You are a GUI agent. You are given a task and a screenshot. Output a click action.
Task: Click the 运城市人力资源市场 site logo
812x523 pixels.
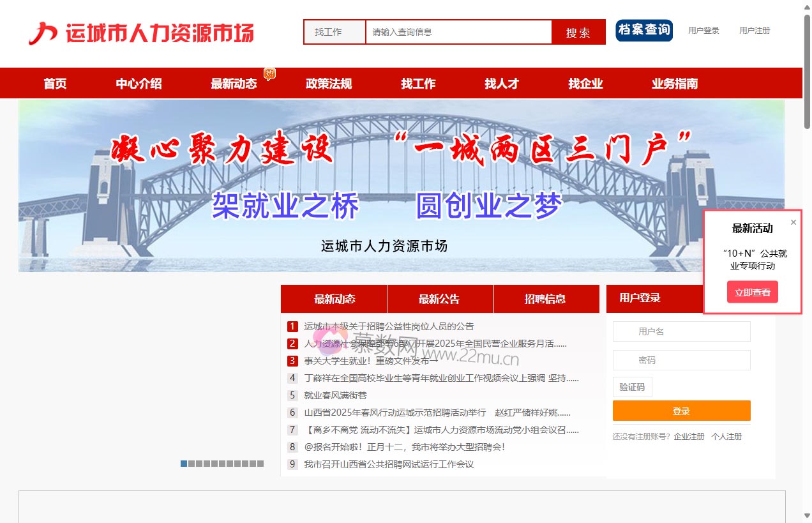pos(140,33)
